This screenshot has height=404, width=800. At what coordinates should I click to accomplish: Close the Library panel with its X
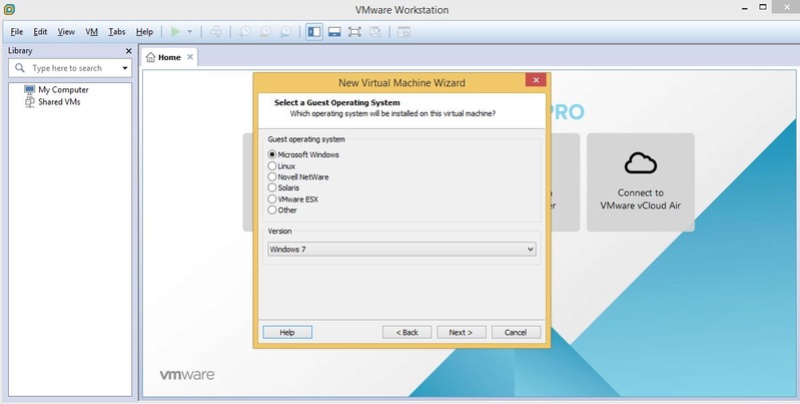129,51
